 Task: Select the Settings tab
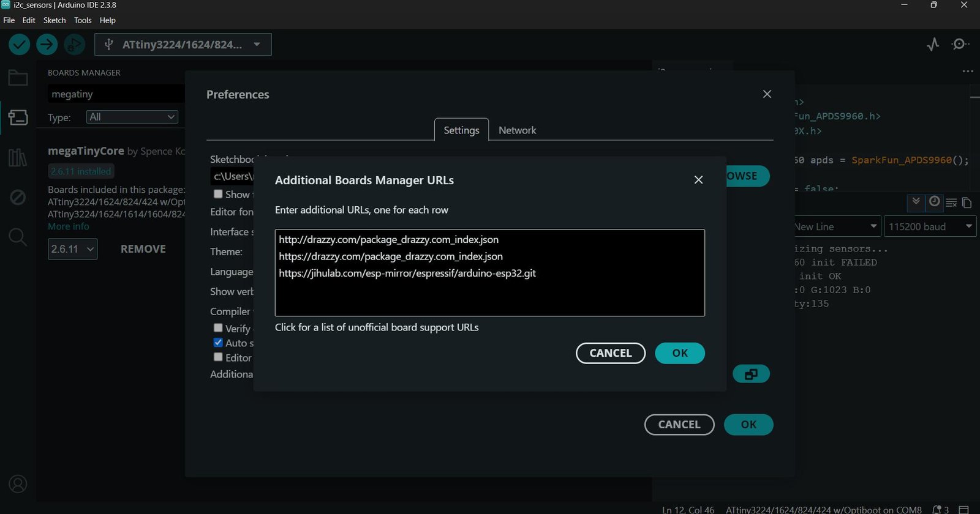[x=461, y=130]
